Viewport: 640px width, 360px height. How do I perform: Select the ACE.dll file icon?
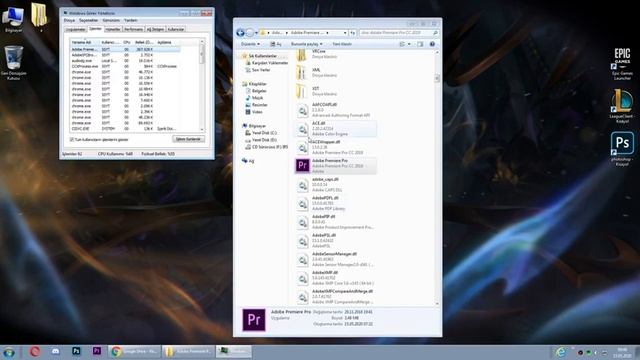click(302, 129)
